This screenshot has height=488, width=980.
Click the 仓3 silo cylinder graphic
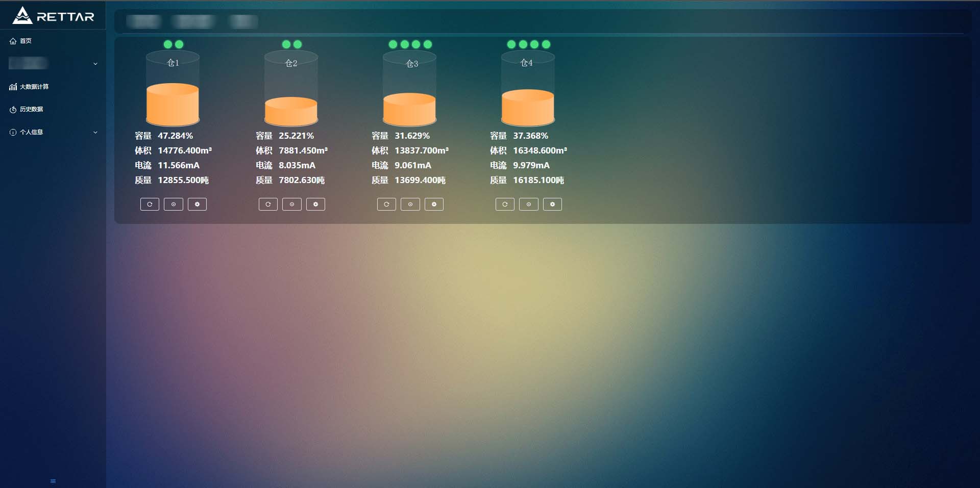pos(409,89)
